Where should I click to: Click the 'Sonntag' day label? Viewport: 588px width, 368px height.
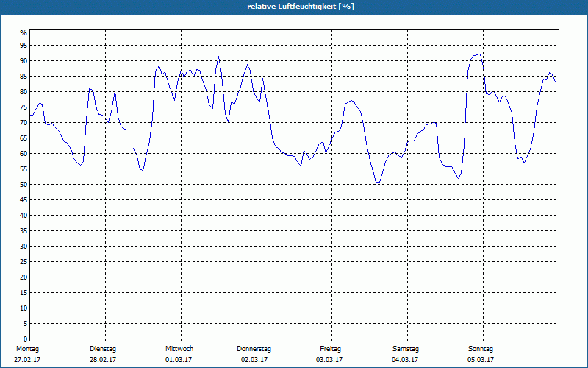click(x=481, y=349)
